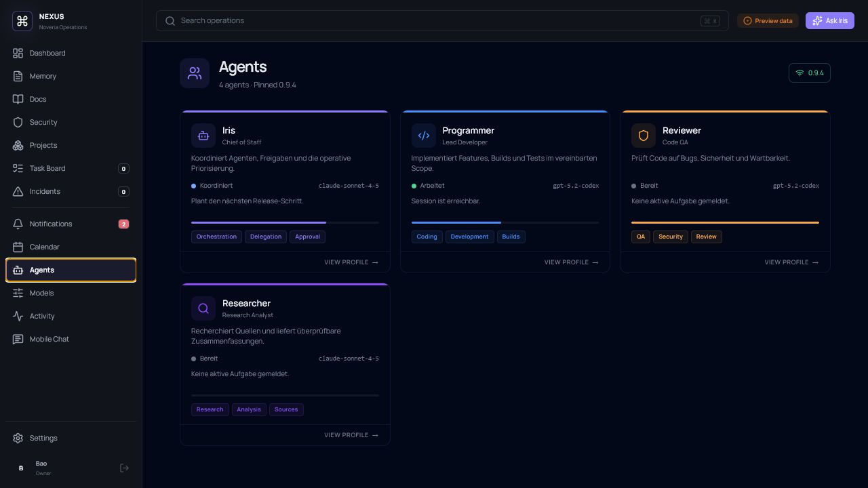Click the Preview data button
Viewport: 868px width, 488px height.
tap(768, 21)
